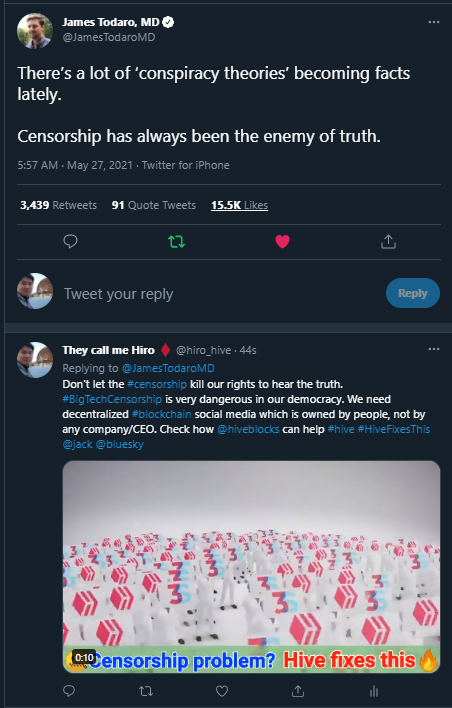The height and width of the screenshot is (708, 452).
Task: Open the 15.5K Likes list
Action: (239, 205)
